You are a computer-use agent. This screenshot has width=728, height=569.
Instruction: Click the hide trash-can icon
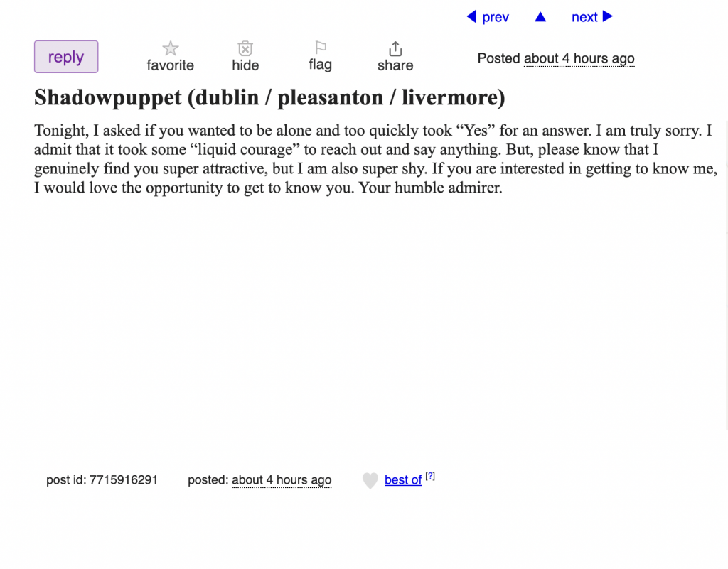(245, 49)
